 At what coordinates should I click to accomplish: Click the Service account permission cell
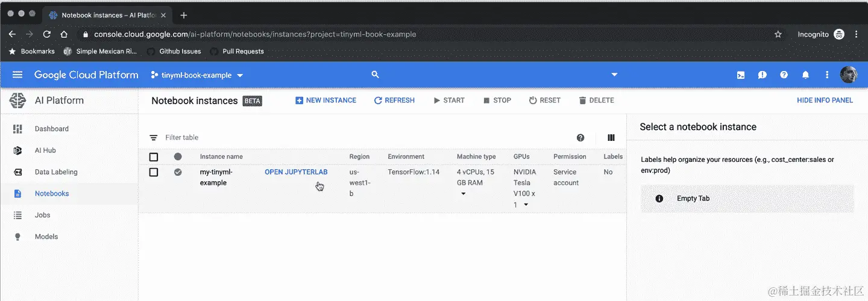[x=566, y=178]
